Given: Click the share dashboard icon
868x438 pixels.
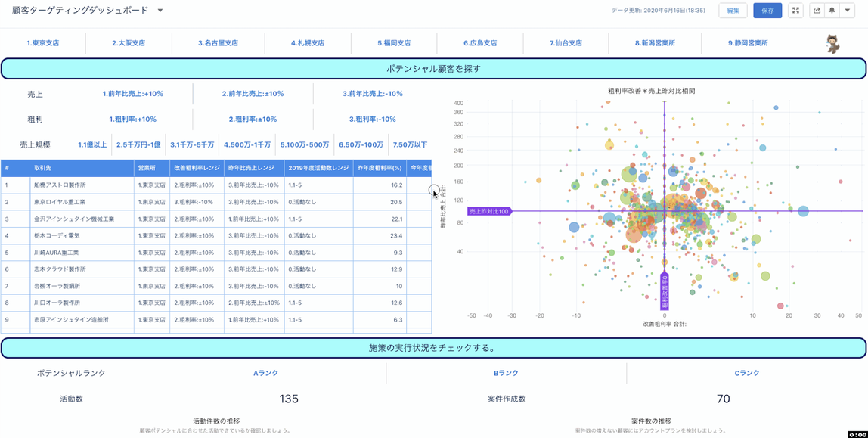Looking at the screenshot, I should coord(817,11).
